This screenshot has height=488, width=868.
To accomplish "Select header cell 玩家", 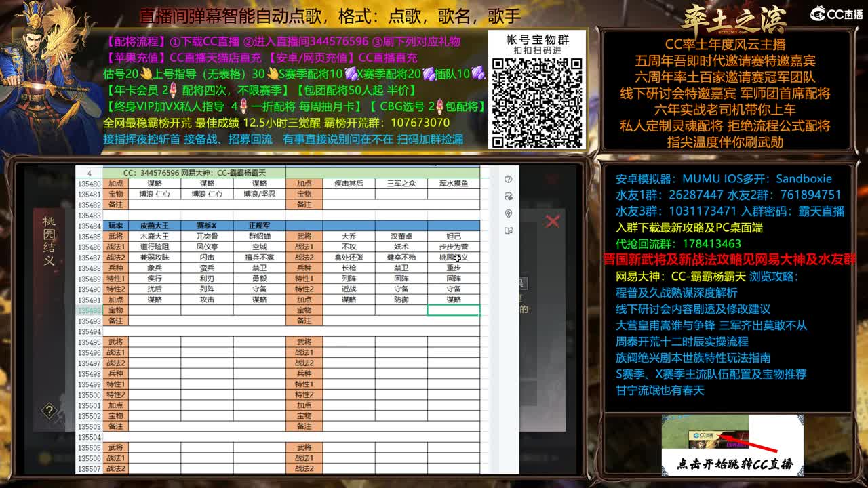I will (115, 226).
